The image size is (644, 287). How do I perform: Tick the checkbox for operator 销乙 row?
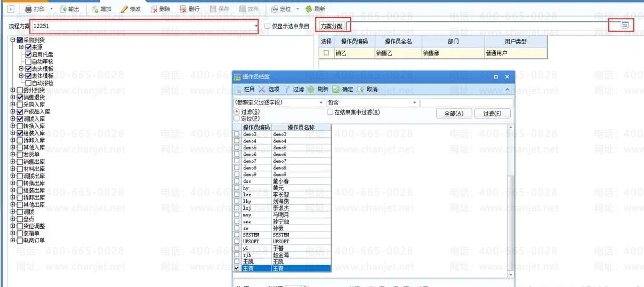pyautogui.click(x=326, y=53)
